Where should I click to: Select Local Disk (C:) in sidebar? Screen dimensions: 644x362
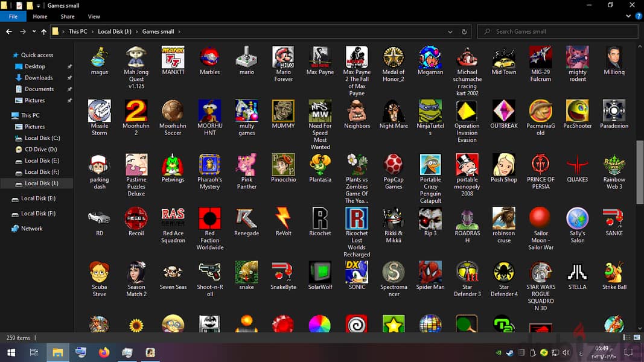click(42, 138)
